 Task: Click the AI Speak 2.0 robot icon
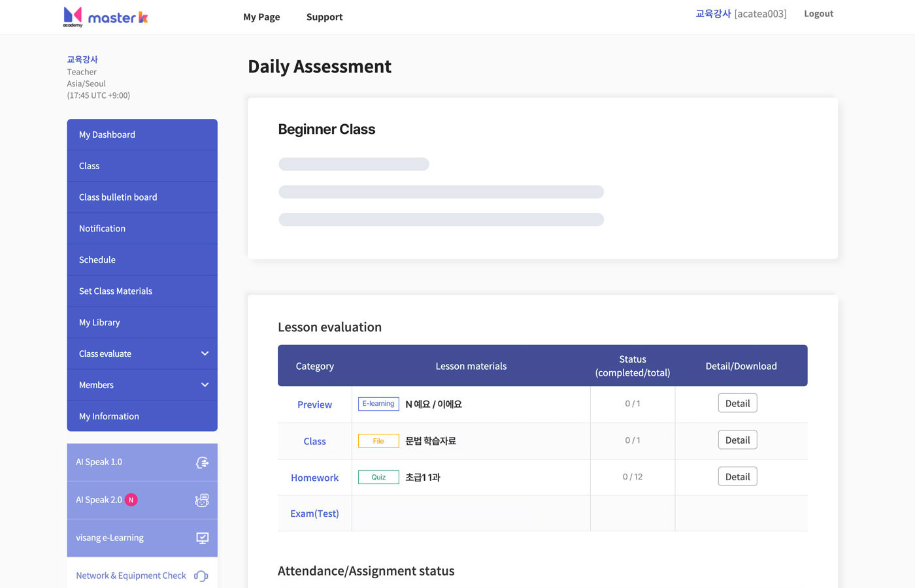(202, 500)
